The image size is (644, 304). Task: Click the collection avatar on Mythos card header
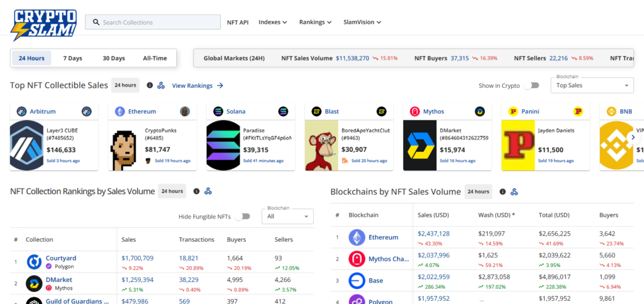pyautogui.click(x=480, y=111)
